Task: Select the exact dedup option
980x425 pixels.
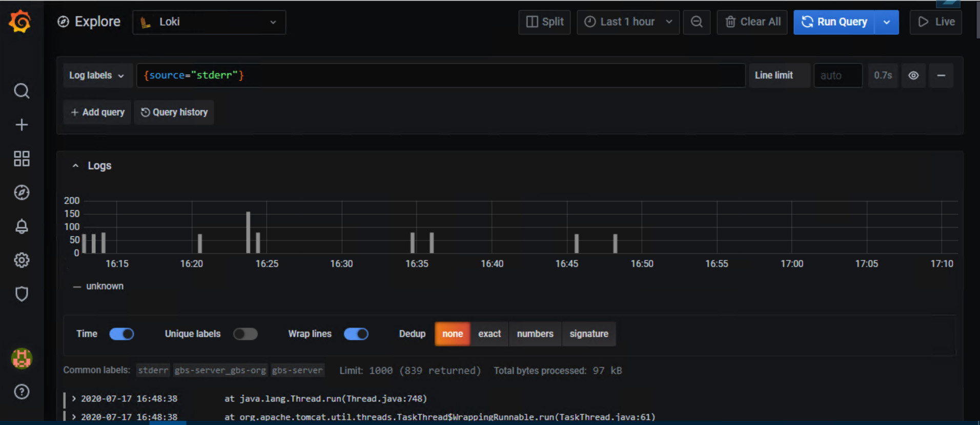Action: [489, 334]
